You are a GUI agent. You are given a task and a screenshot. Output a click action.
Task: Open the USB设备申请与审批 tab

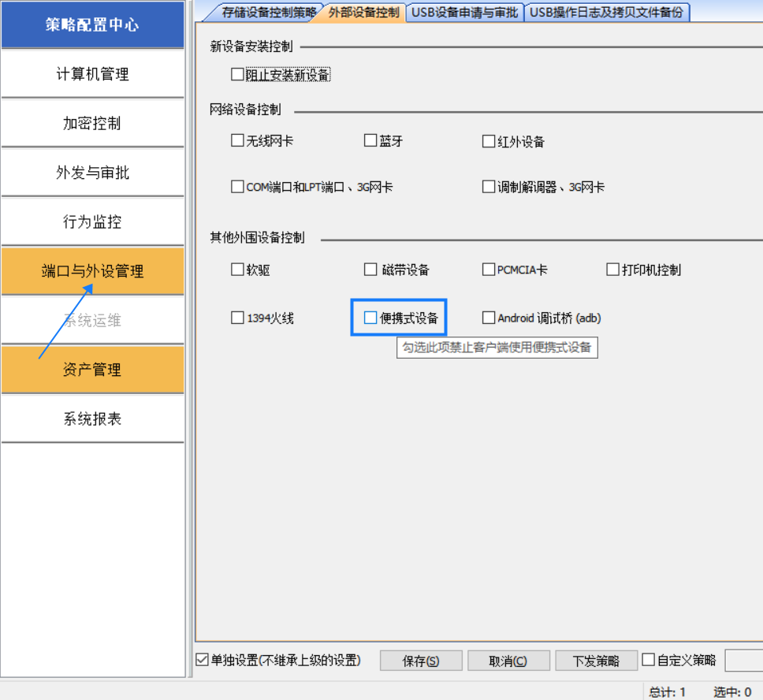click(465, 13)
